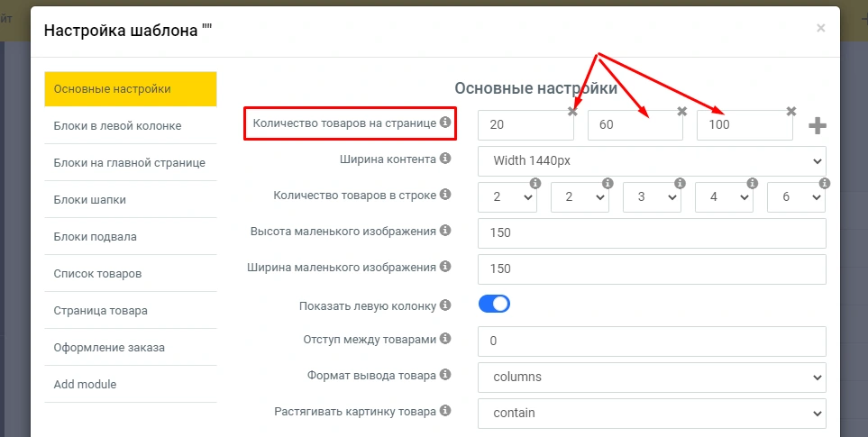This screenshot has width=868, height=437.
Task: Click info icon beside Отступ между товарами
Action: pos(444,340)
